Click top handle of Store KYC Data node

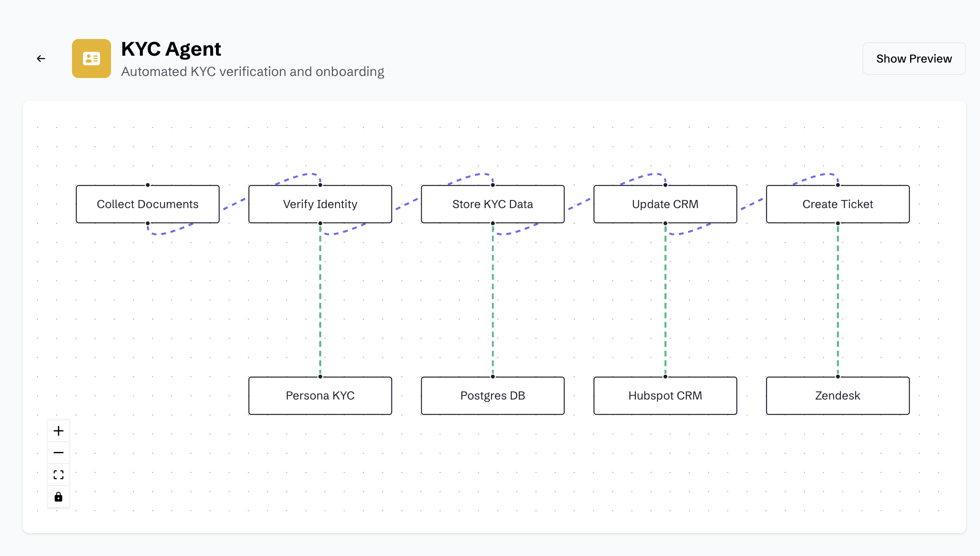pos(493,185)
